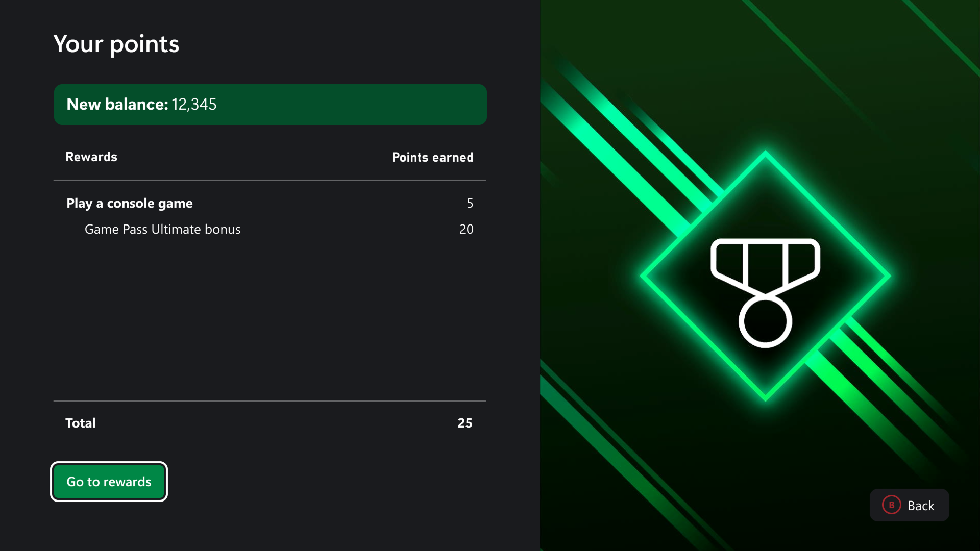The height and width of the screenshot is (551, 980).
Task: Click the Your points heading
Action: click(116, 44)
